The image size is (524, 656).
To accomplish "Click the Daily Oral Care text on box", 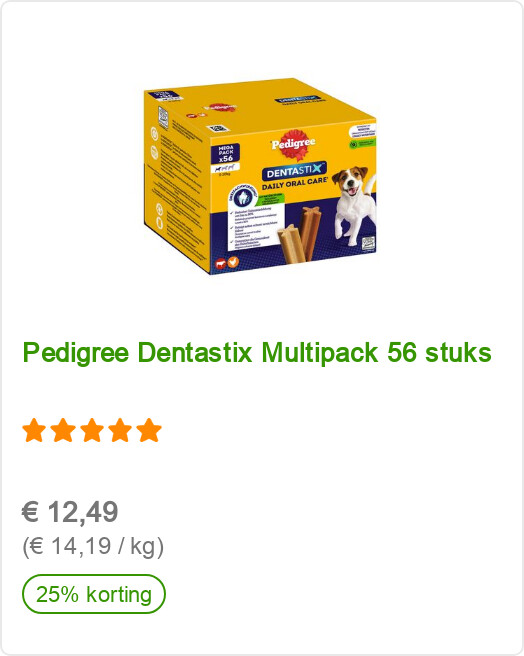I will tap(295, 183).
